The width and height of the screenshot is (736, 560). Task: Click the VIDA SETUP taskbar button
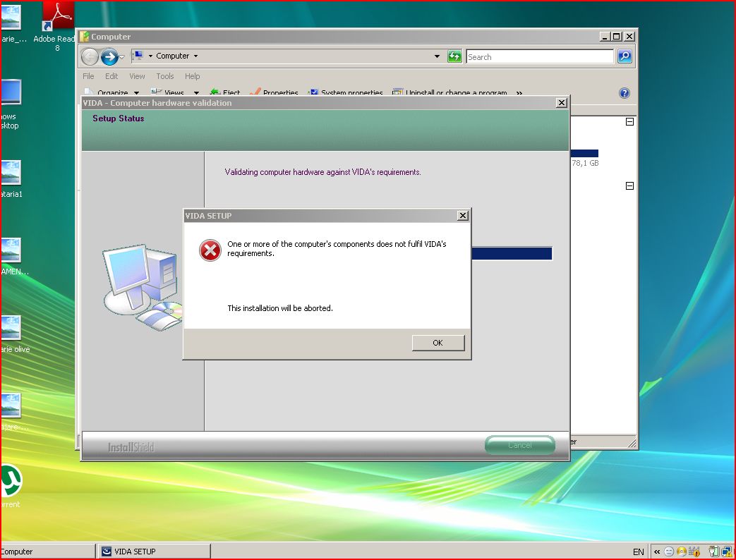pos(154,552)
